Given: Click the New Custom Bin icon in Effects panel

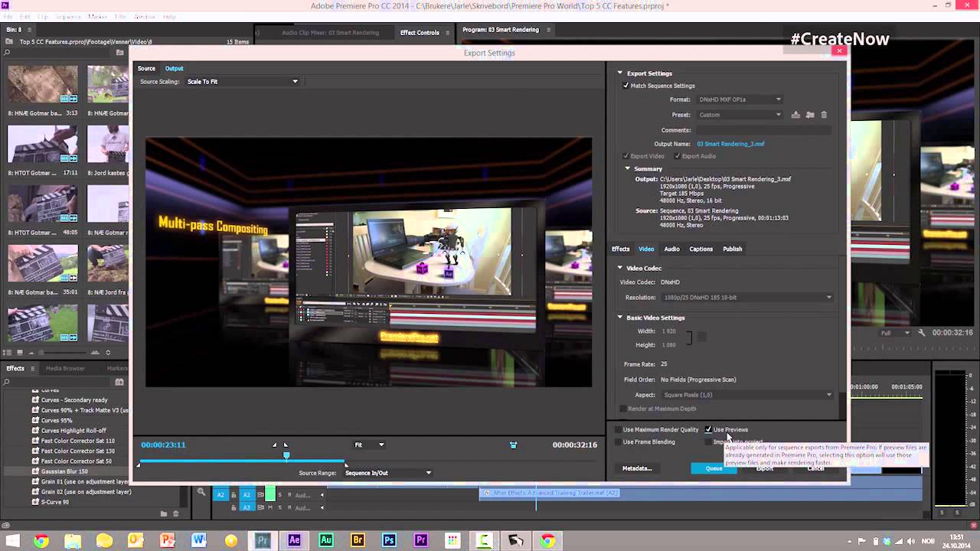Looking at the screenshot, I should (x=165, y=514).
